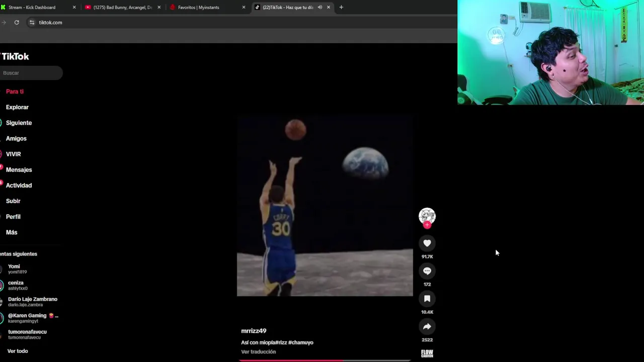Screen dimensions: 644x362
Task: Click Ver traducción under the caption
Action: 259,352
